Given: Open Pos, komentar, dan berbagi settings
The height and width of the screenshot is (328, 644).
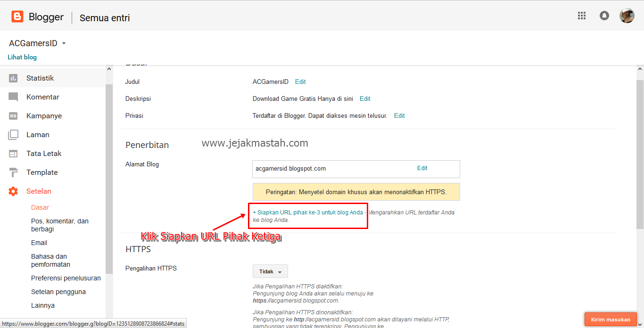Looking at the screenshot, I should click(x=60, y=225).
